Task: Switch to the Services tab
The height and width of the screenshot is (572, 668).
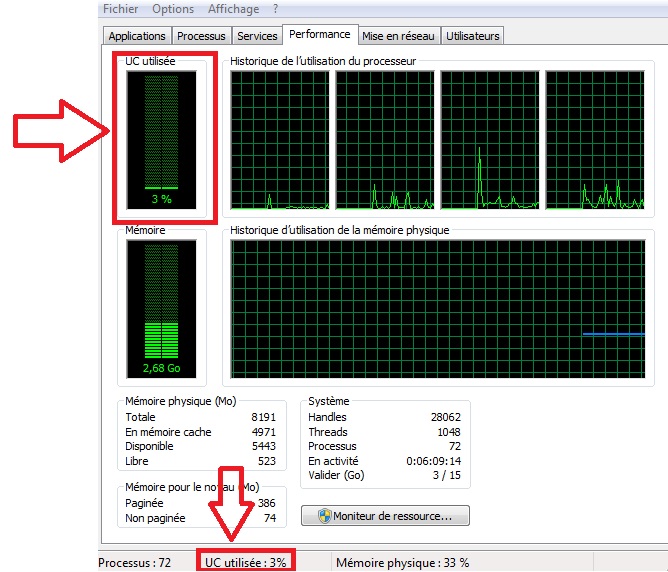Action: 257,36
